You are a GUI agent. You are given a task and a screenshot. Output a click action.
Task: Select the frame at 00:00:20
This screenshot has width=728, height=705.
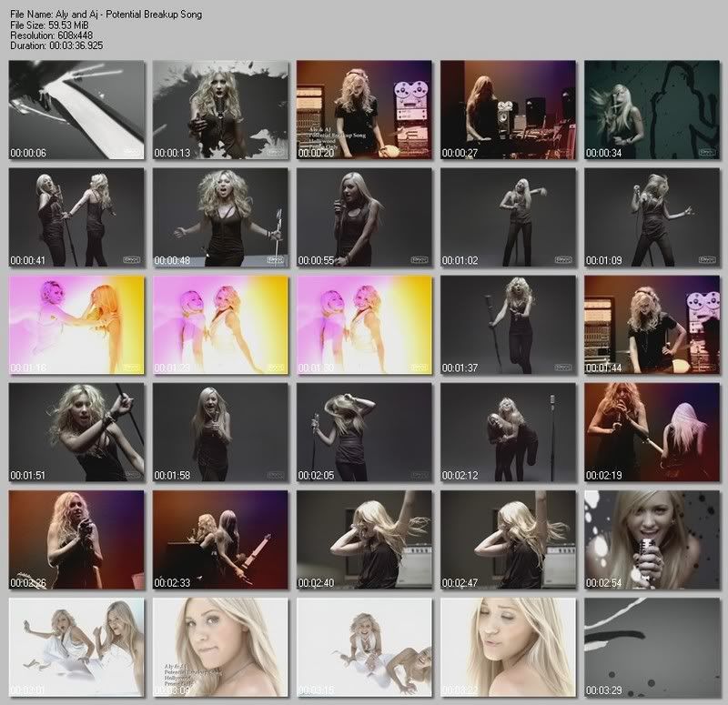[x=365, y=110]
